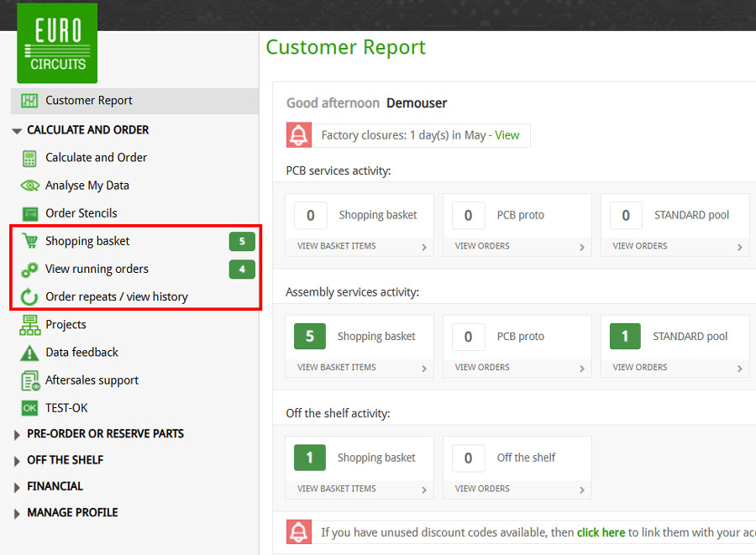The width and height of the screenshot is (756, 555).
Task: Click Assembly Shopping basket count 5 tile
Action: (309, 337)
